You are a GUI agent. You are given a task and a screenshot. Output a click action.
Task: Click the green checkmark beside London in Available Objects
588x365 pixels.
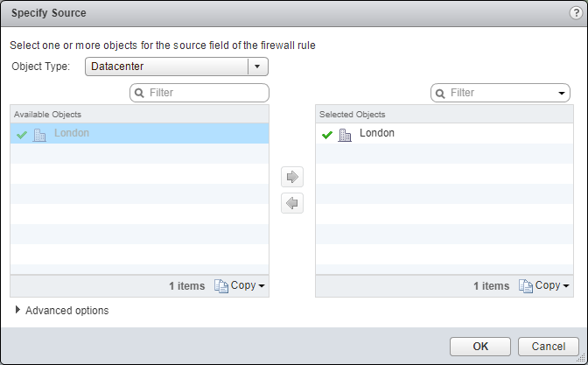[x=22, y=134]
